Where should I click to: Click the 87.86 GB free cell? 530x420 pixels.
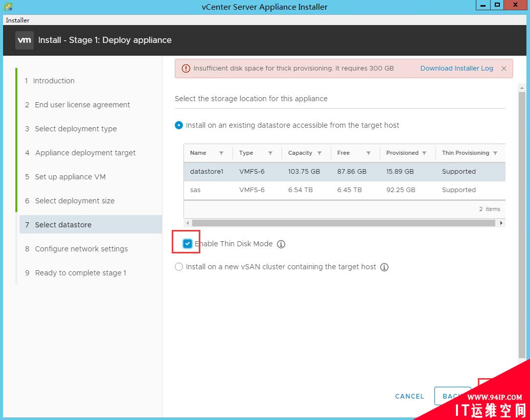coord(352,172)
